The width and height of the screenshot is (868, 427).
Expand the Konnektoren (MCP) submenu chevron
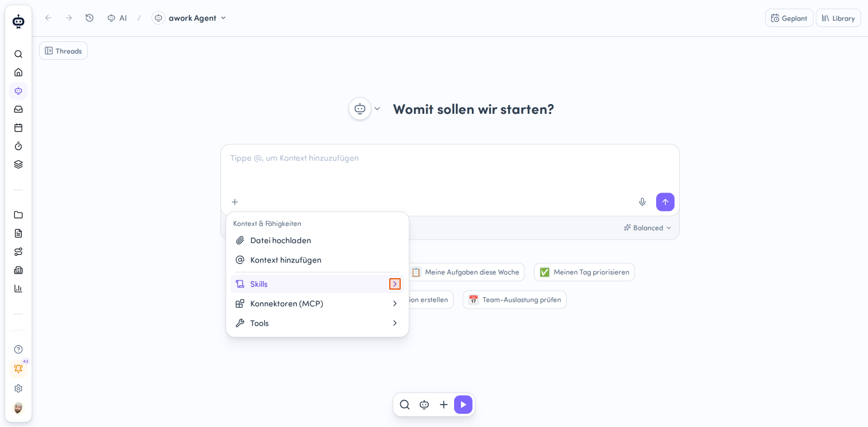395,303
